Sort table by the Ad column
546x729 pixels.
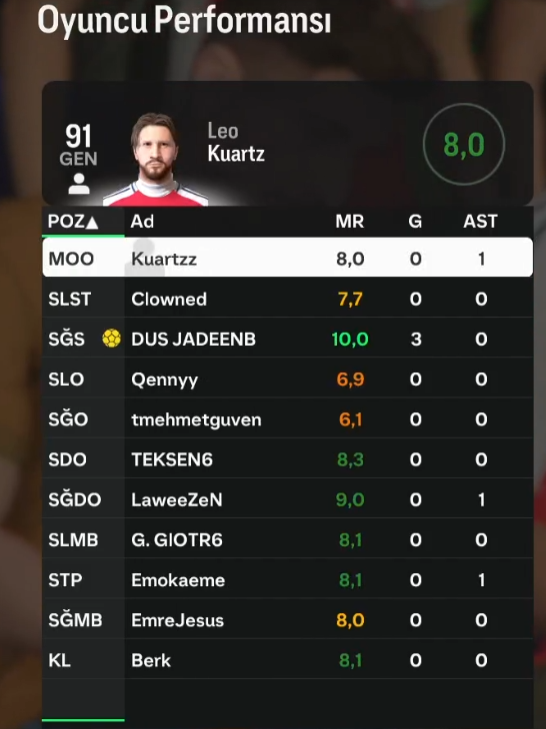click(x=142, y=221)
